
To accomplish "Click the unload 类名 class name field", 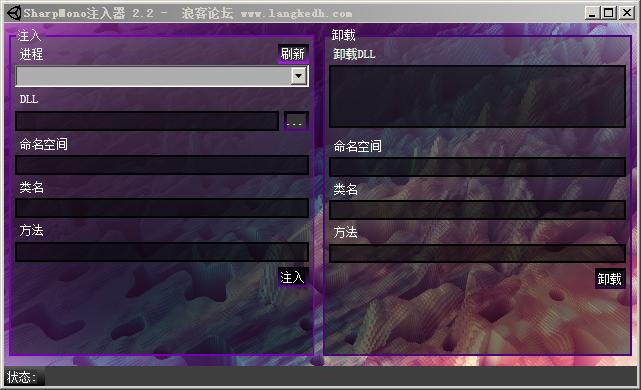I will tap(477, 210).
